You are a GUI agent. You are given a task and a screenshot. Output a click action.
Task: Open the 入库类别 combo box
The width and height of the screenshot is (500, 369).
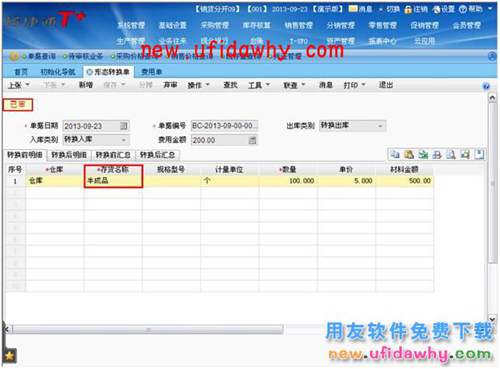[96, 140]
